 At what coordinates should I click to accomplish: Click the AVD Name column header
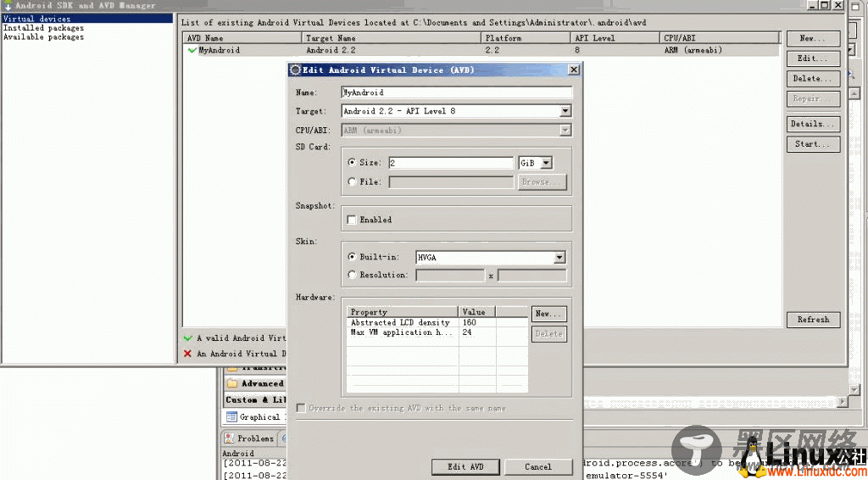(243, 38)
